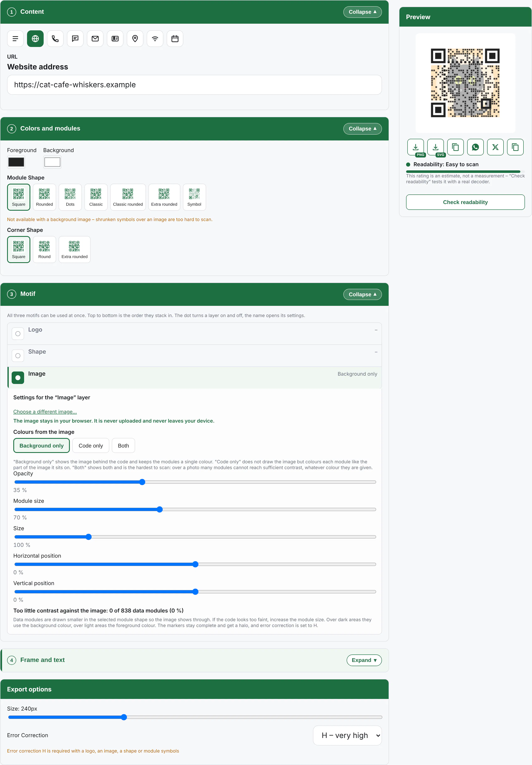The width and height of the screenshot is (532, 765).
Task: Collapse the Motif section
Action: pos(363,295)
